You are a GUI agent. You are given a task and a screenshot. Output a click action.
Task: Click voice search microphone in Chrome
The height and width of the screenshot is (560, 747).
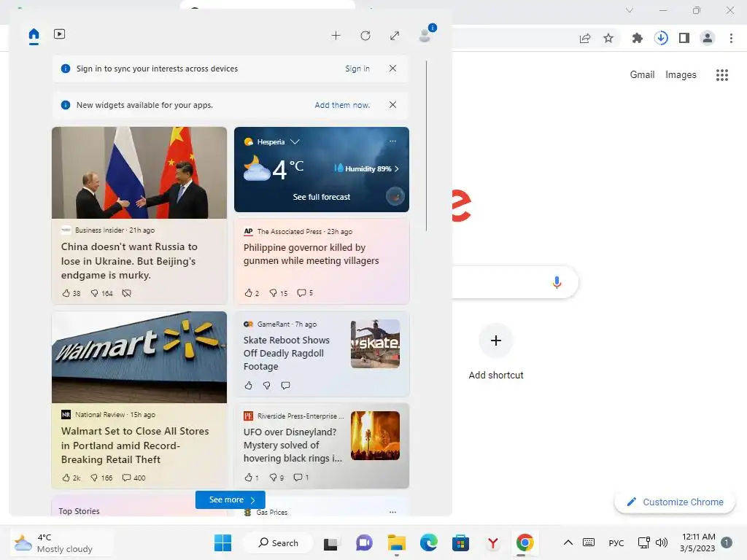(x=557, y=282)
